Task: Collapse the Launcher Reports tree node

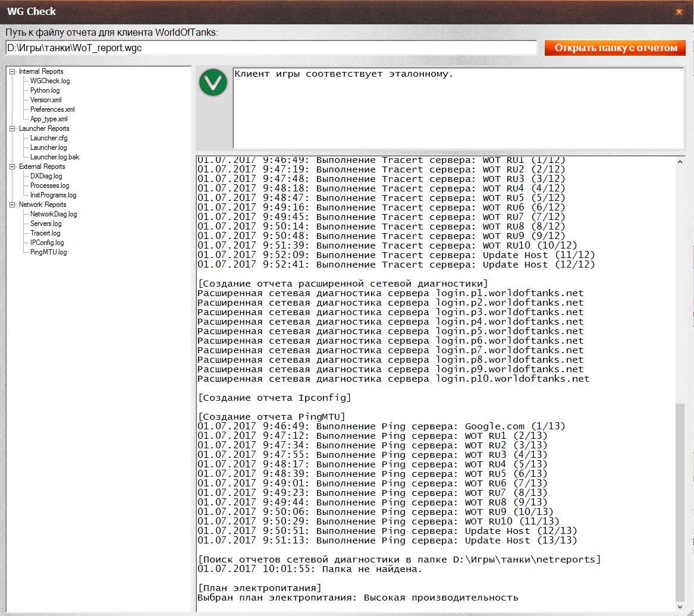Action: coord(12,128)
